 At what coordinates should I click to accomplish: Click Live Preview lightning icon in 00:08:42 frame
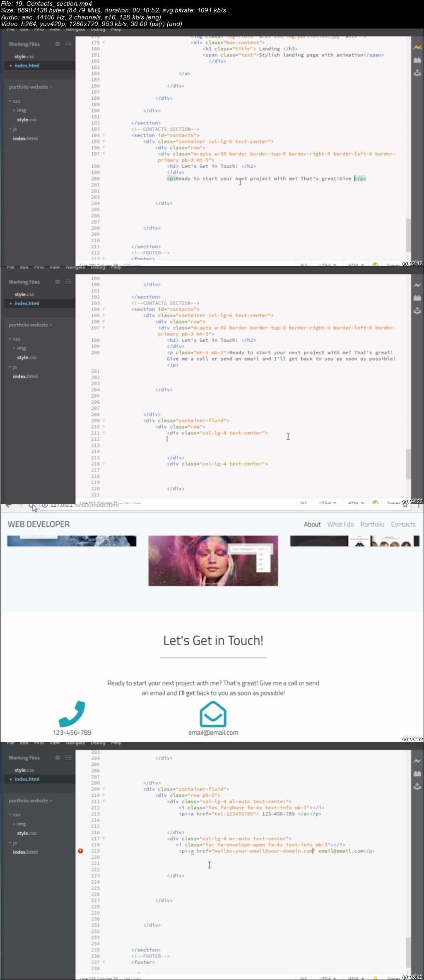tap(417, 761)
